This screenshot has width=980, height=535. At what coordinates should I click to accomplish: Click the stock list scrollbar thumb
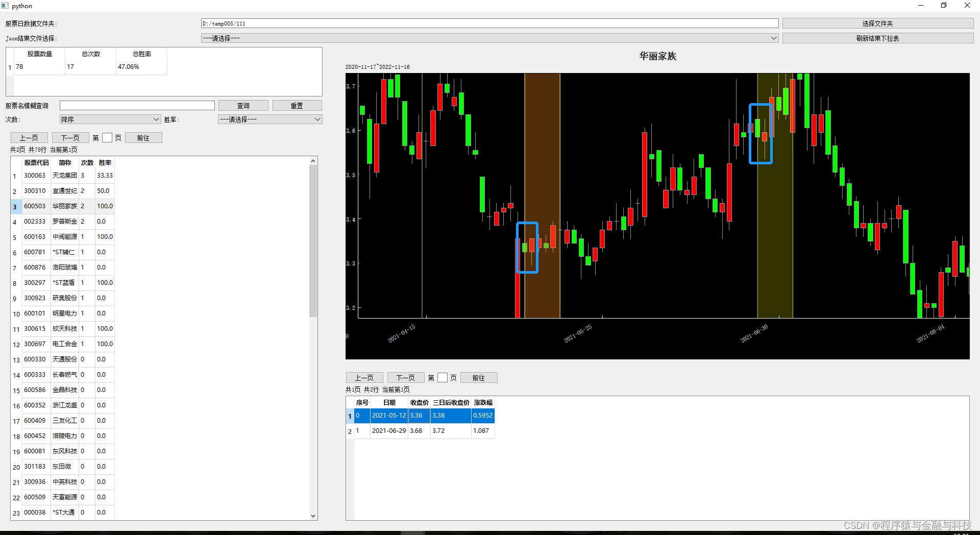[x=313, y=240]
